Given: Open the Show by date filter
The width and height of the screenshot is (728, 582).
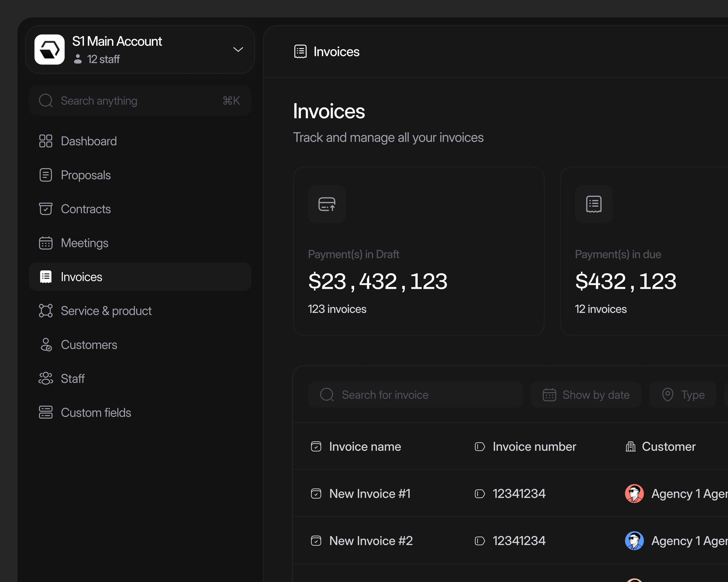Looking at the screenshot, I should pos(586,394).
